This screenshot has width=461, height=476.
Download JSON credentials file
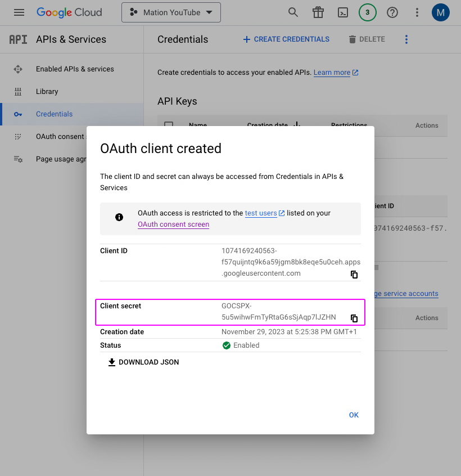143,362
